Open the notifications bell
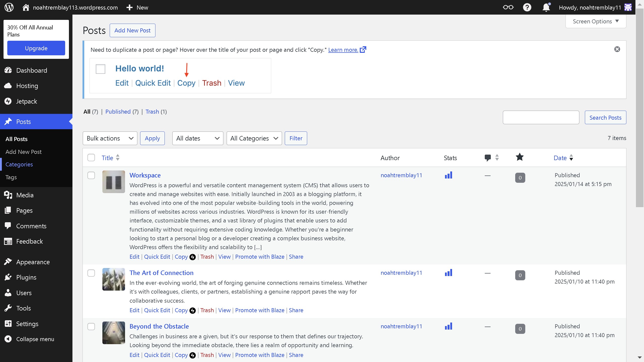644x362 pixels. click(546, 7)
